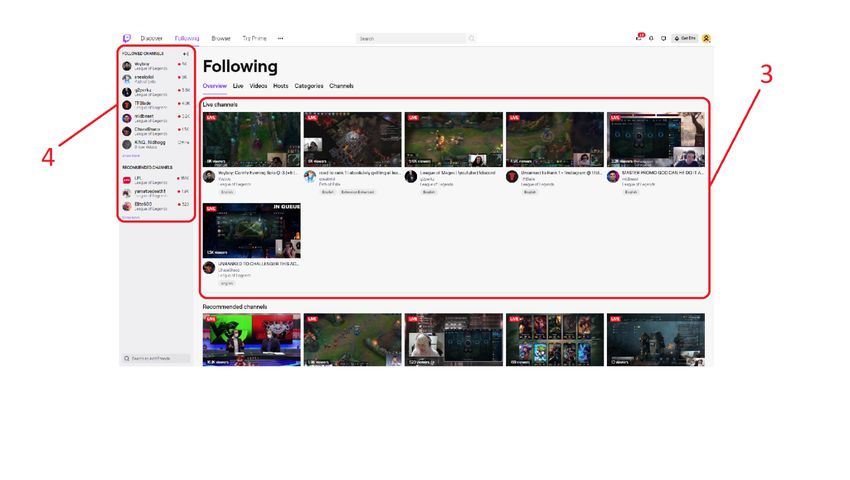Open the IN QUEUE stream thumbnail

coord(252,231)
